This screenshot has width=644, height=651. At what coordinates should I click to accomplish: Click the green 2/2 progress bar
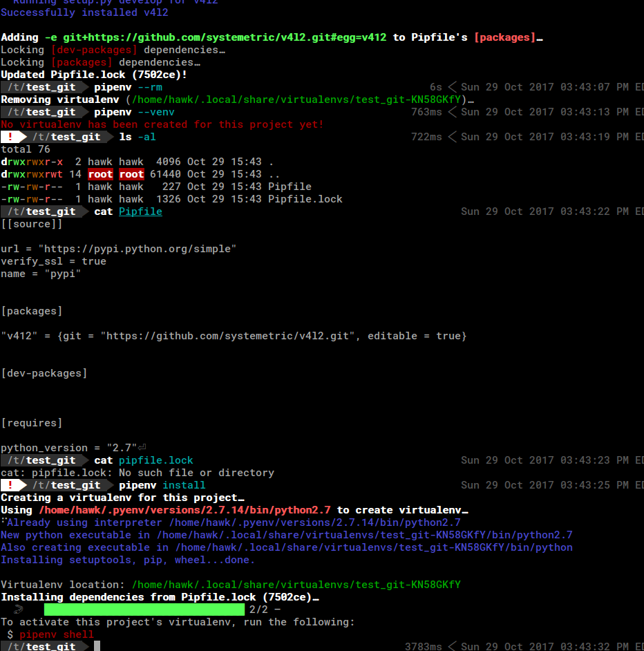tap(143, 609)
